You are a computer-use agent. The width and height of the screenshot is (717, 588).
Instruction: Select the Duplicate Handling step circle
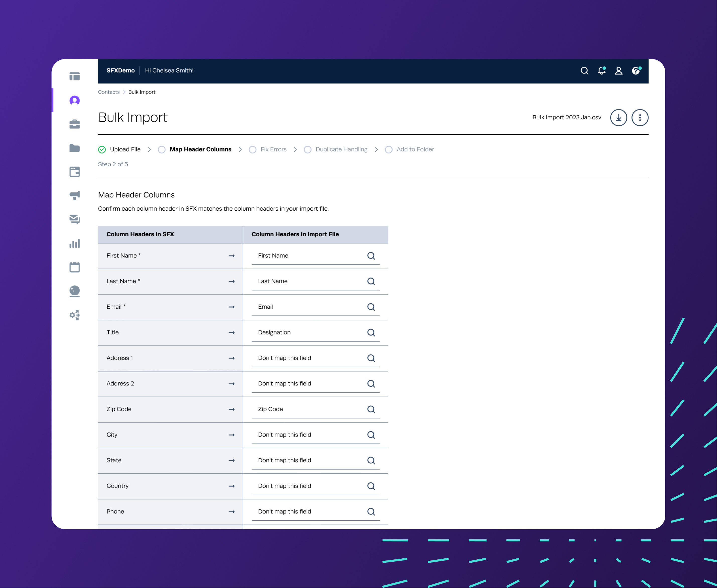[x=307, y=149]
